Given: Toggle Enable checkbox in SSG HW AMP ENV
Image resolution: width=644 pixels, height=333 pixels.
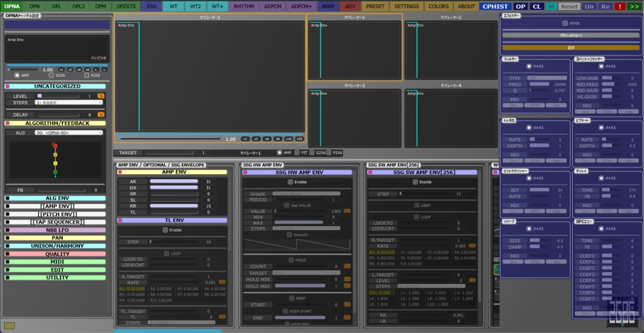Looking at the screenshot, I should pos(290,182).
